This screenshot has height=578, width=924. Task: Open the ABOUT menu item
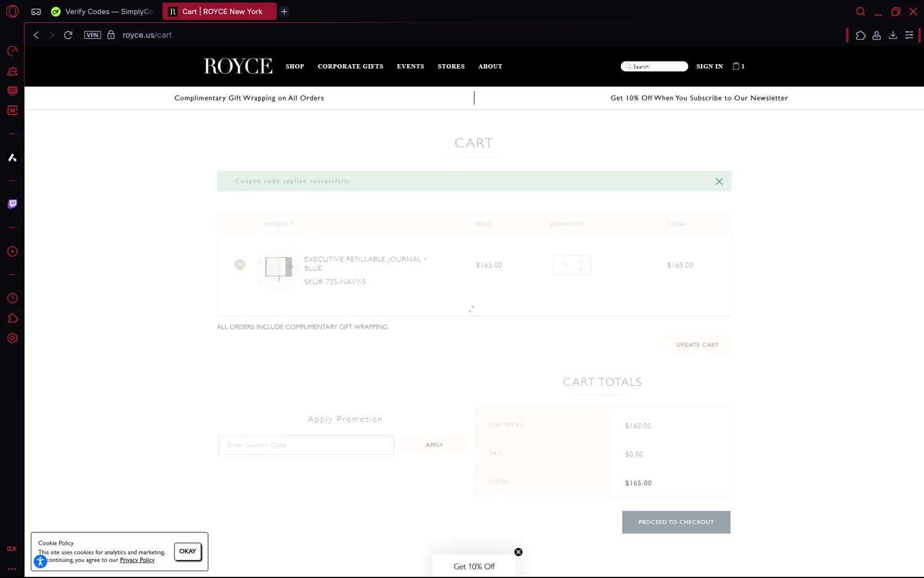[490, 66]
